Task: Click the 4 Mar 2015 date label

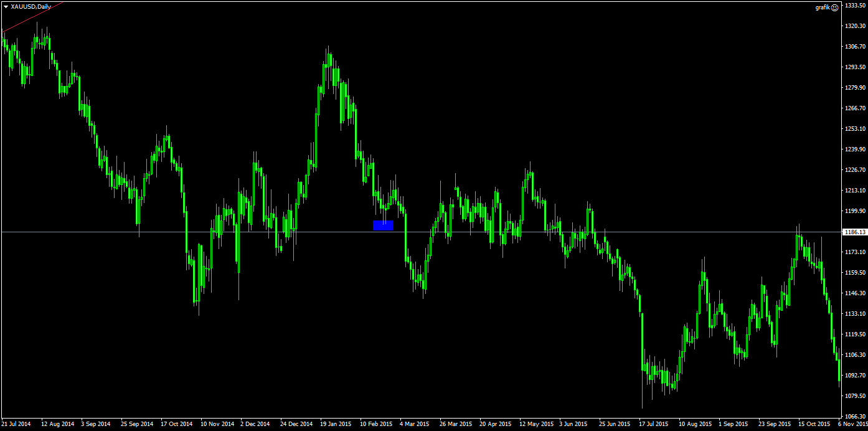Action: 415,424
